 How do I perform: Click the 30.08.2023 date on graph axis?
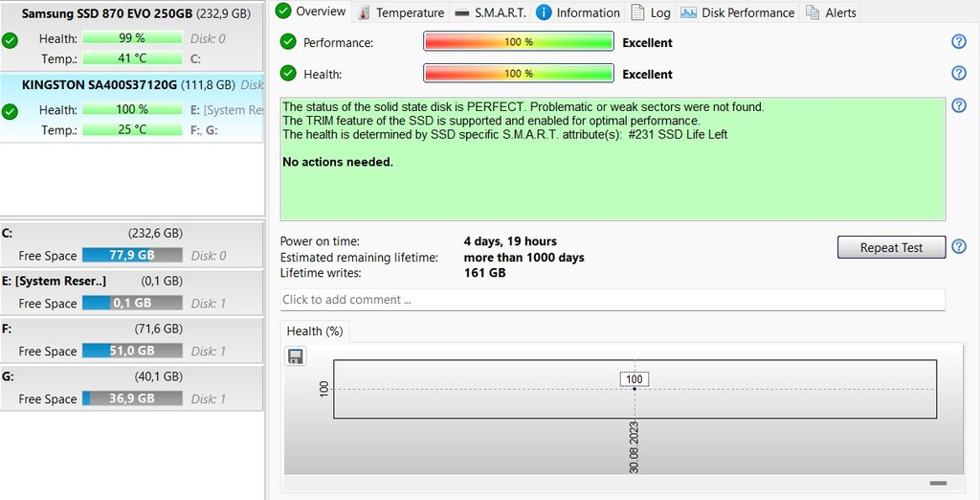click(635, 446)
